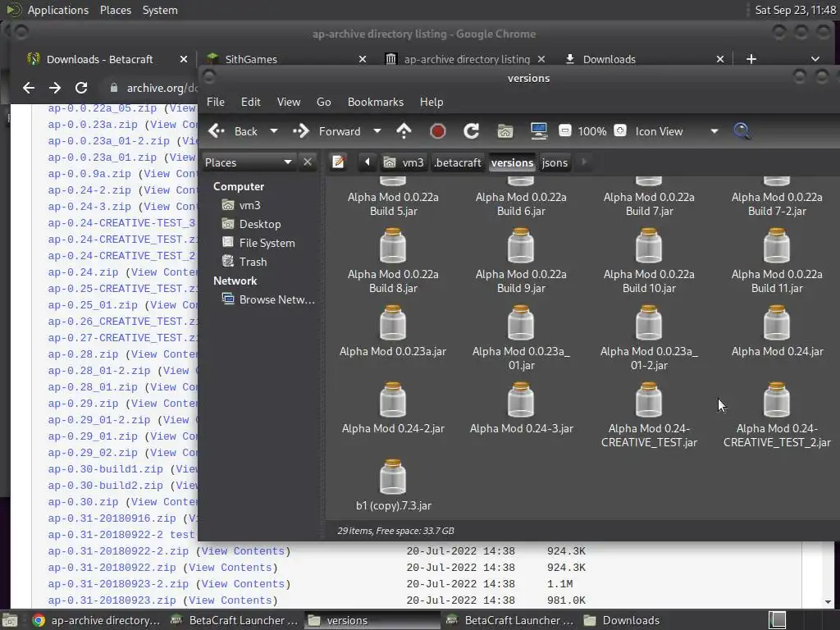Select the Alpha Mod 0.0.22a Build 11.jar file
Viewport: 840px width, 630px height.
777,260
